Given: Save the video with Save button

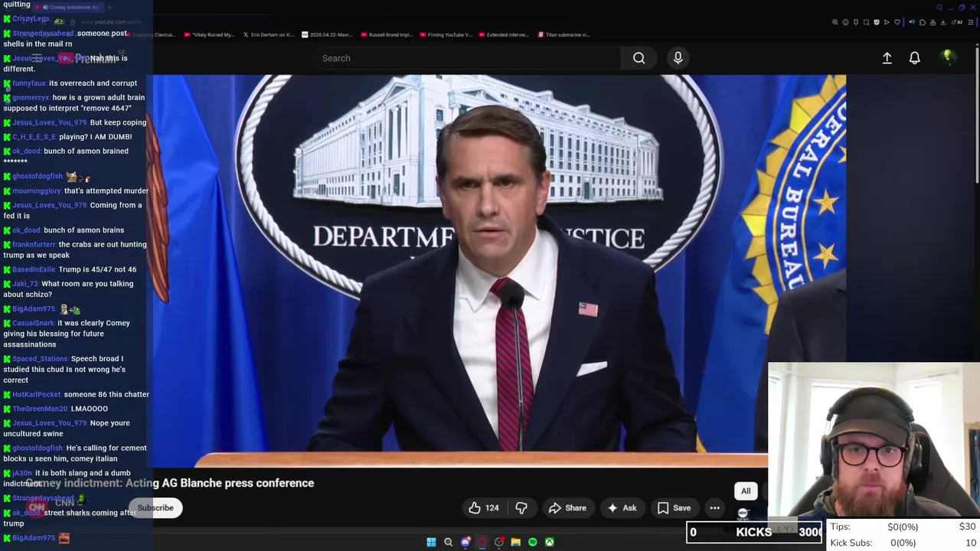Looking at the screenshot, I should pyautogui.click(x=675, y=508).
